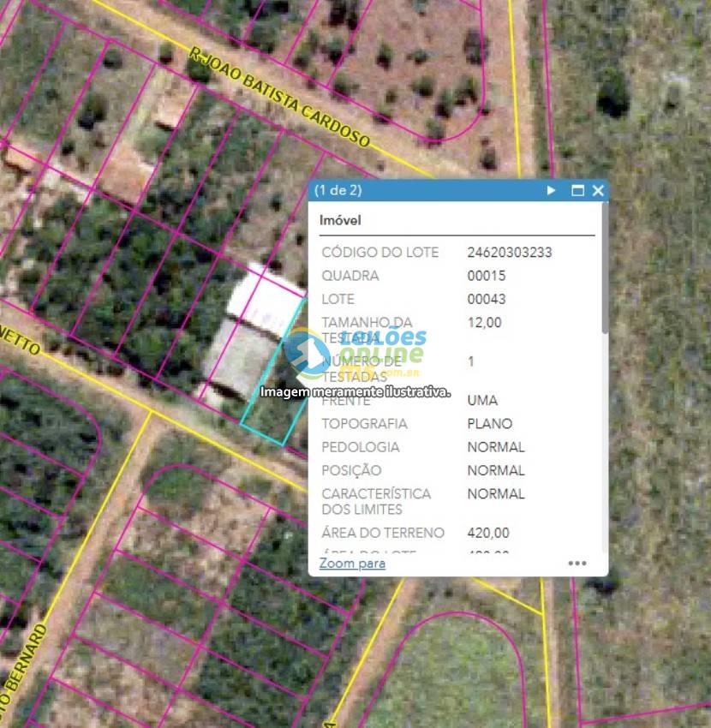
Task: Click the 'Imóvel' heading in popup
Action: point(340,220)
